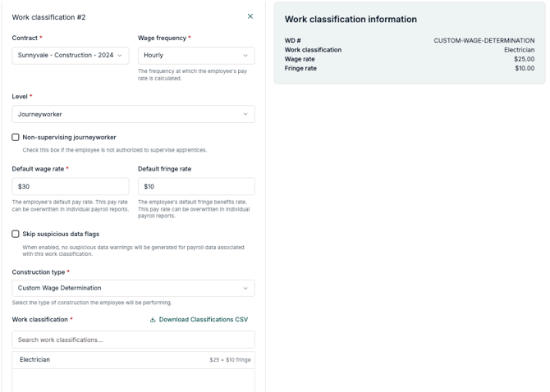
Task: Click the Skip suspicious data flags label
Action: coord(61,234)
